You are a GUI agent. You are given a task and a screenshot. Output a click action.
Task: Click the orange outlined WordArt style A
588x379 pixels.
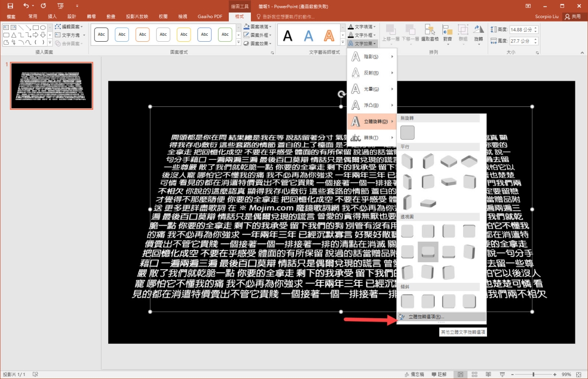tap(329, 35)
